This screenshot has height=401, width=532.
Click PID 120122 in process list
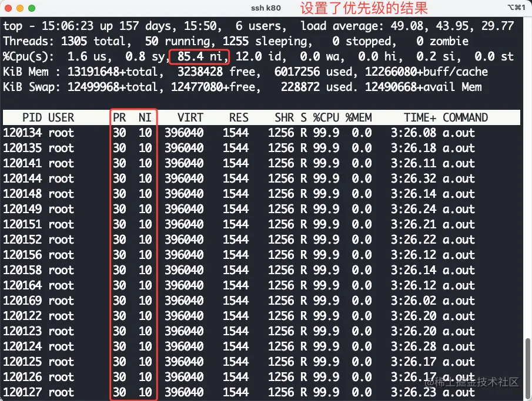pyautogui.click(x=22, y=316)
